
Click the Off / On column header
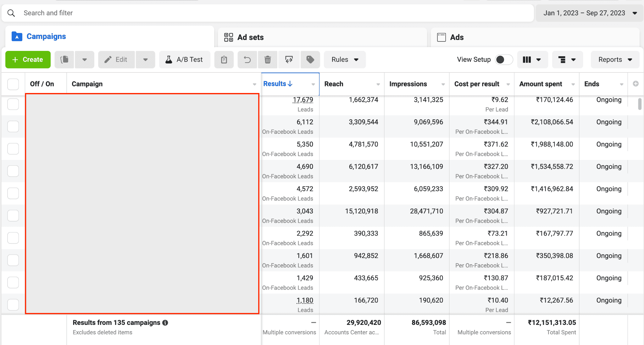[42, 84]
